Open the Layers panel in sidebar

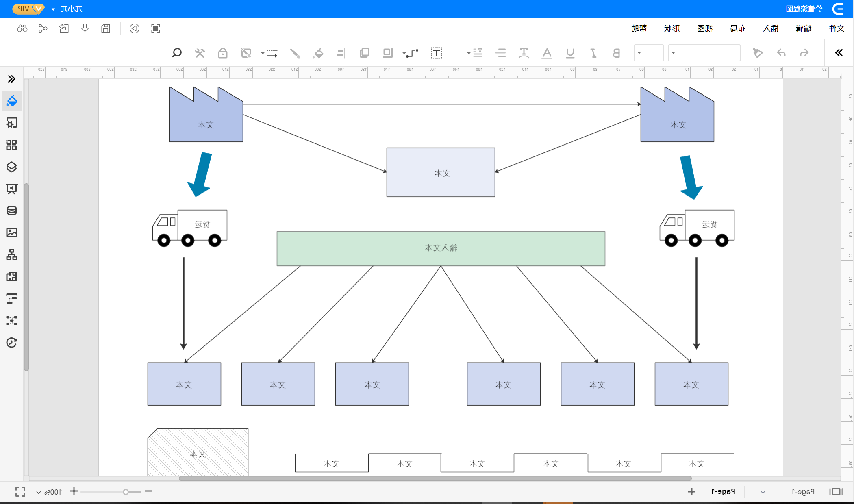pyautogui.click(x=12, y=167)
